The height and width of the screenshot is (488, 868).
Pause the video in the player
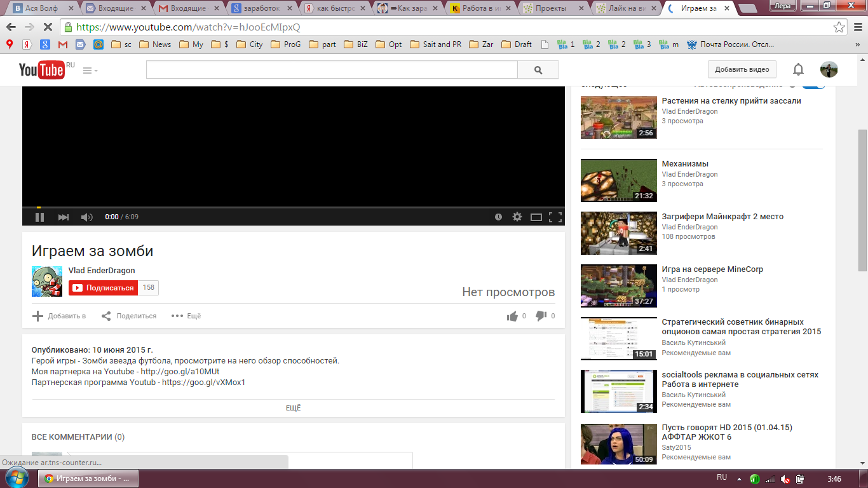click(39, 217)
